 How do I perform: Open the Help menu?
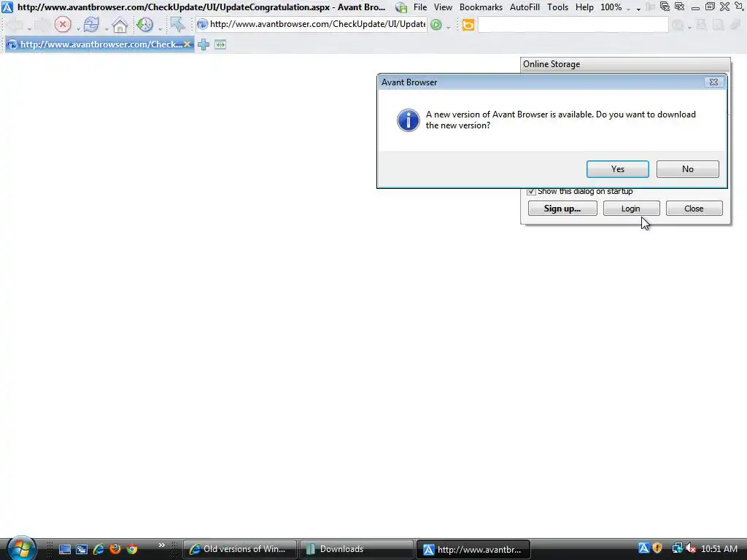click(x=584, y=7)
